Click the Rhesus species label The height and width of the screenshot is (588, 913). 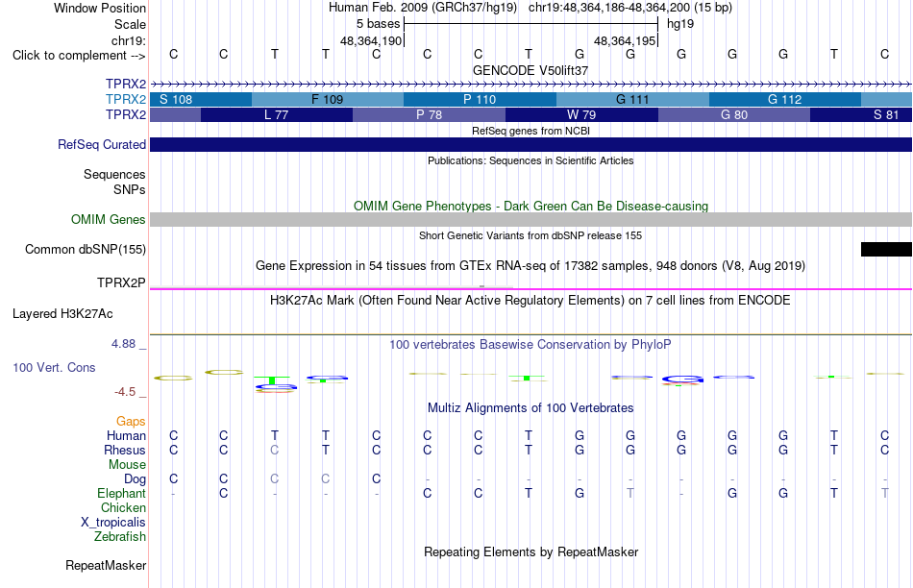click(125, 450)
